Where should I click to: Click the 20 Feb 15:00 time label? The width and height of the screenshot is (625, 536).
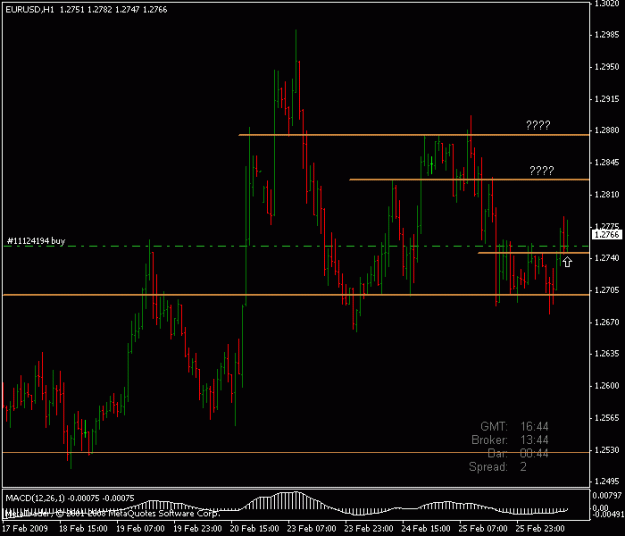tap(254, 528)
